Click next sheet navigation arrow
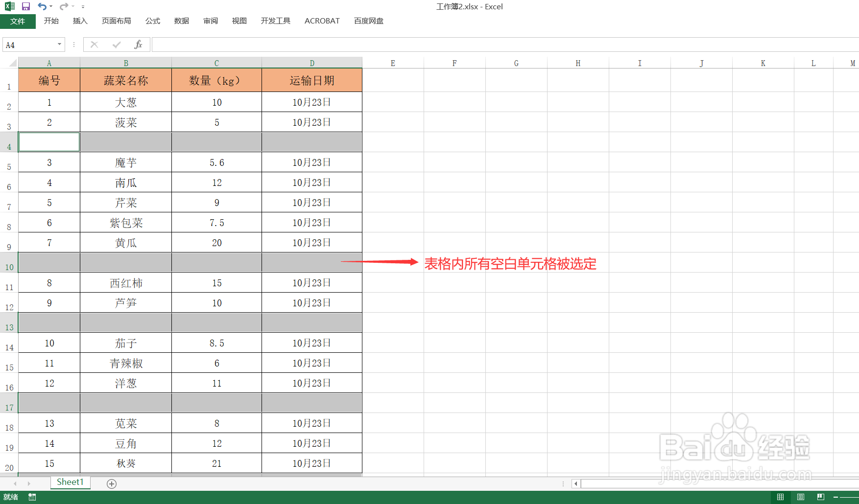Image resolution: width=859 pixels, height=504 pixels. pos(29,483)
